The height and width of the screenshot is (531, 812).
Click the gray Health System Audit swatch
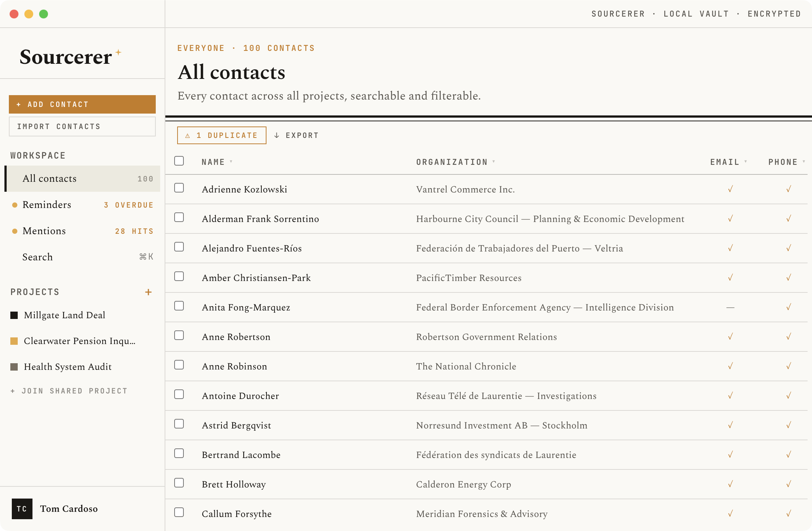point(14,367)
